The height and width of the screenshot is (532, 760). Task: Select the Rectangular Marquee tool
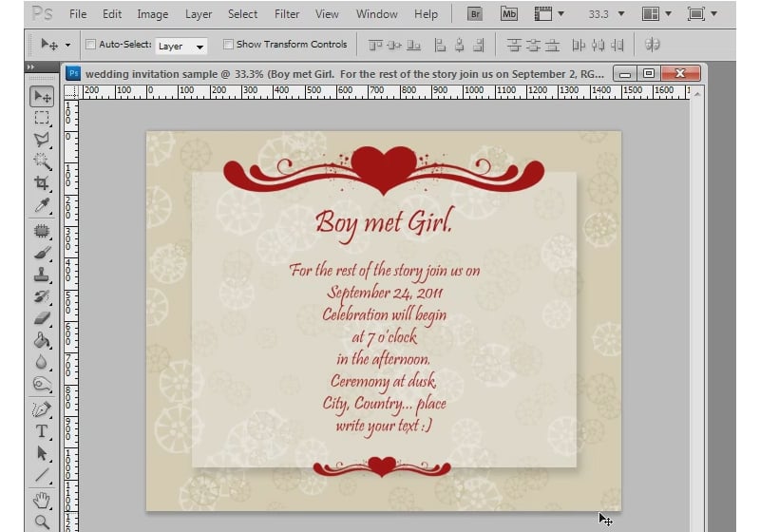coord(42,118)
